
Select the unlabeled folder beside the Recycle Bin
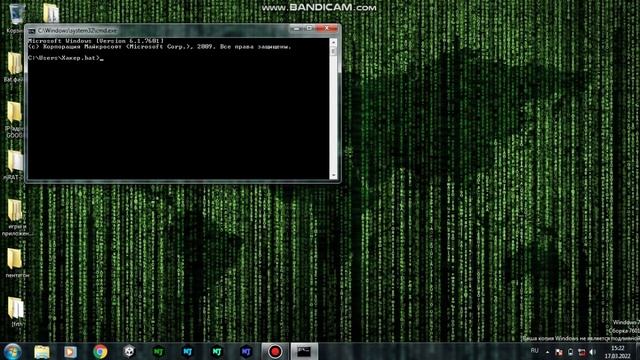click(51, 13)
